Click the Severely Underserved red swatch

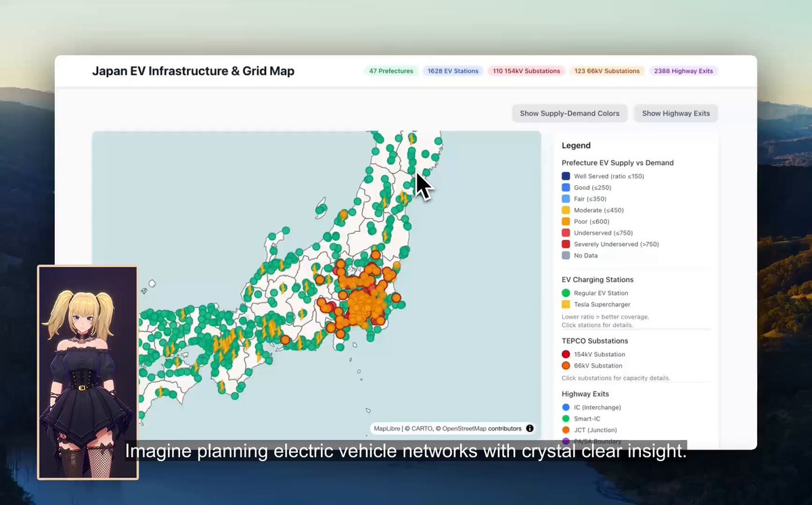click(566, 244)
